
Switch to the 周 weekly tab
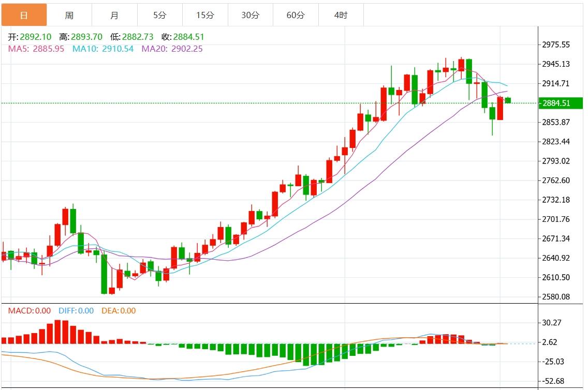pyautogui.click(x=69, y=15)
